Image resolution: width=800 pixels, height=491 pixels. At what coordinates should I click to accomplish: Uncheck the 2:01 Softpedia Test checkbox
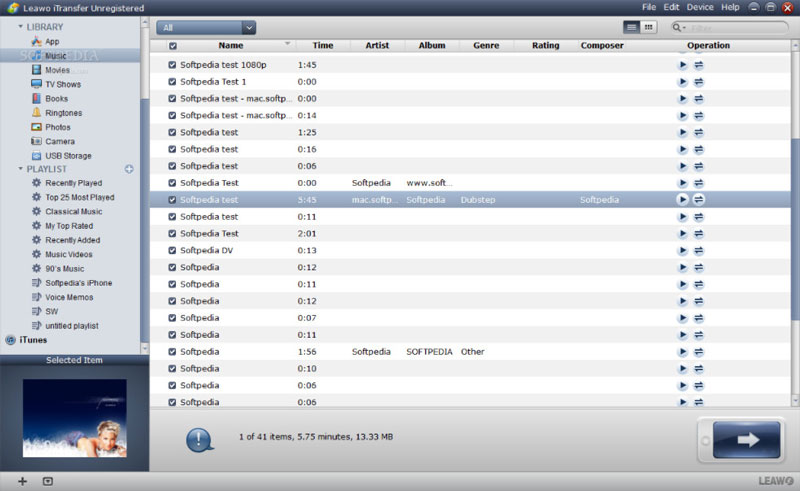tap(172, 234)
